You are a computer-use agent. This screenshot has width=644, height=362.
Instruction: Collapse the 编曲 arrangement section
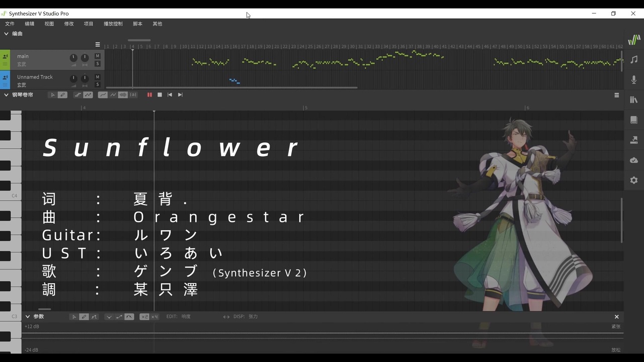tap(7, 34)
